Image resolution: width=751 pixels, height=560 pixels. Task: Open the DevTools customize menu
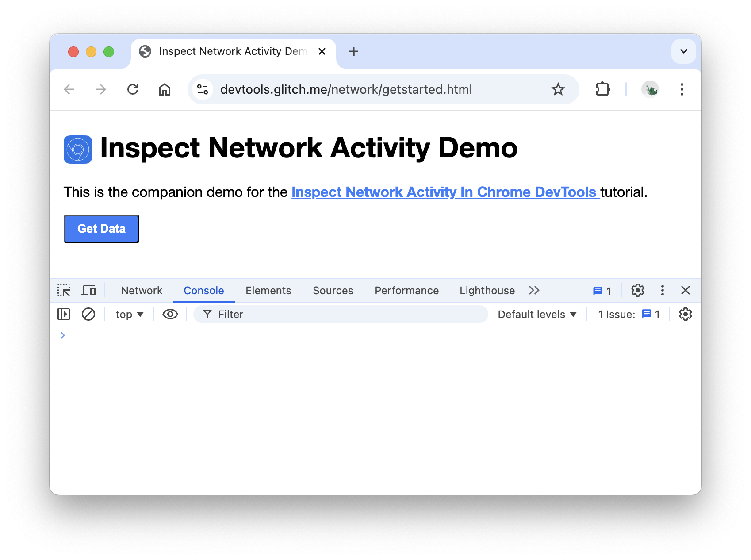click(x=662, y=290)
